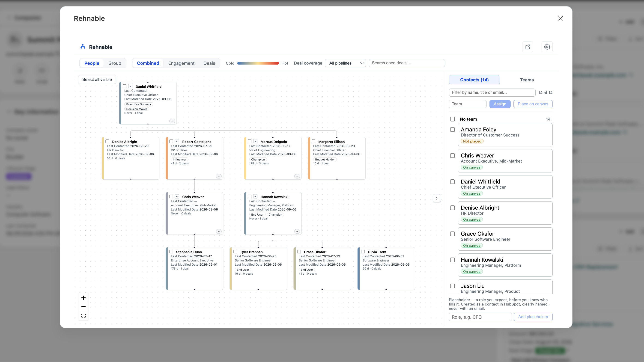Open Robert Castellano's card dropdown arrow
This screenshot has width=644, height=362.
pyautogui.click(x=177, y=141)
